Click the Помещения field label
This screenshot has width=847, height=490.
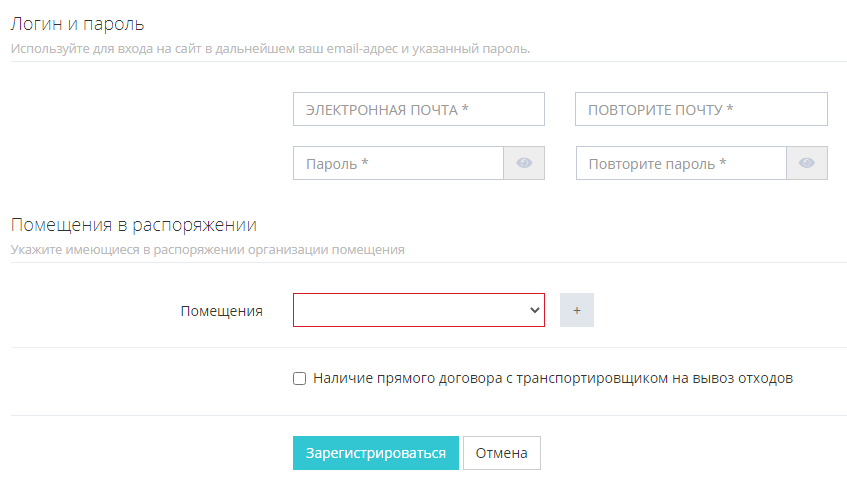221,311
